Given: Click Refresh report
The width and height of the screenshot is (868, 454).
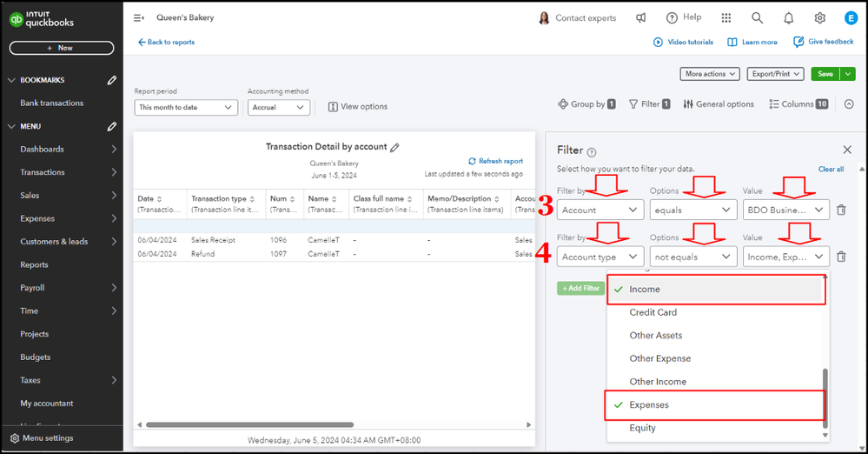Looking at the screenshot, I should coord(495,161).
